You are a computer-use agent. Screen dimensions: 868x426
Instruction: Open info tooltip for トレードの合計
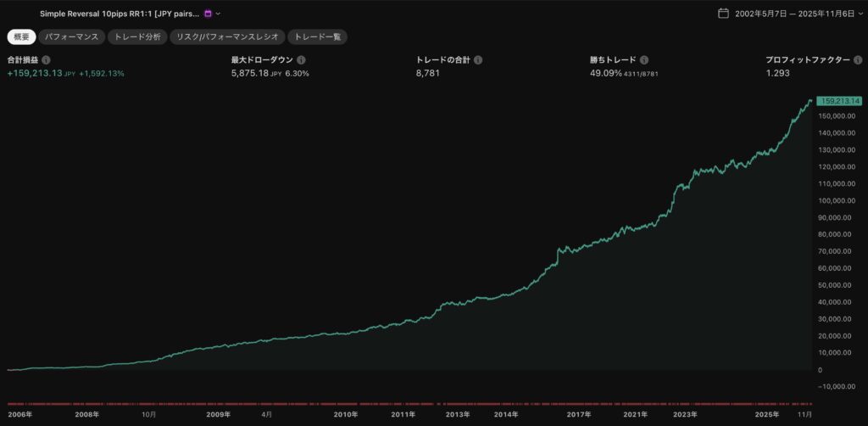pyautogui.click(x=478, y=60)
